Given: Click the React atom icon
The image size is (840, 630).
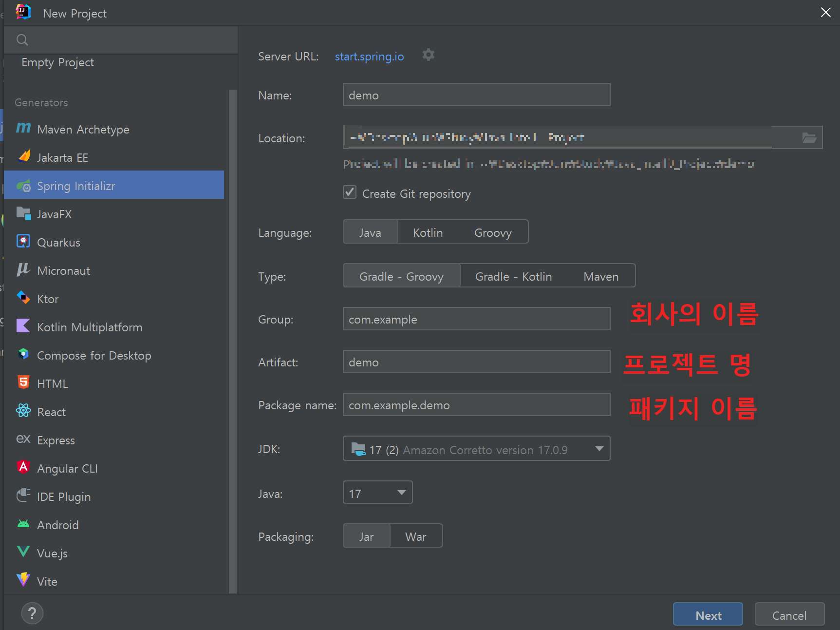Looking at the screenshot, I should pyautogui.click(x=23, y=411).
